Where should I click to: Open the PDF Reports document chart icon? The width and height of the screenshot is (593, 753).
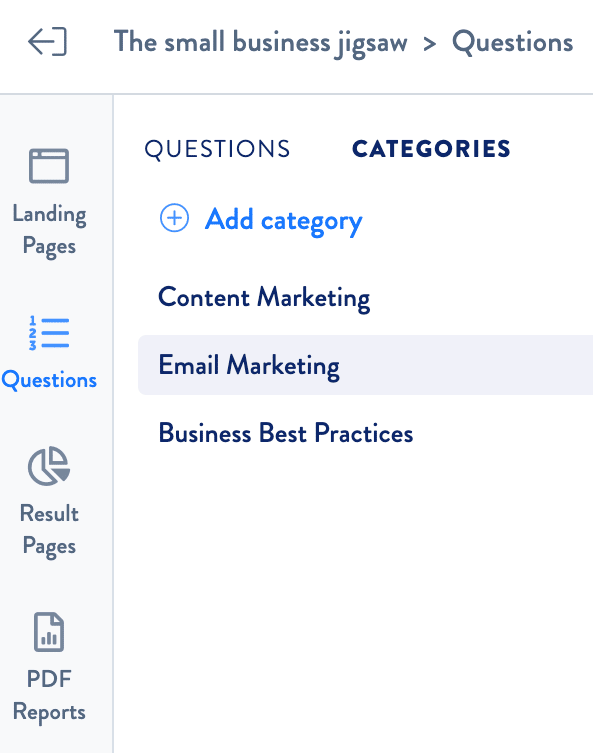click(49, 632)
